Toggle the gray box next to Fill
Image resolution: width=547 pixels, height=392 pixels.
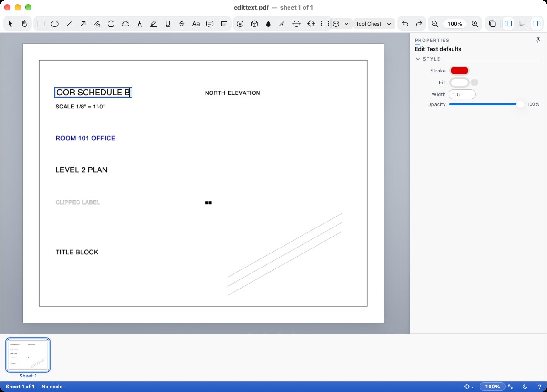click(x=475, y=83)
